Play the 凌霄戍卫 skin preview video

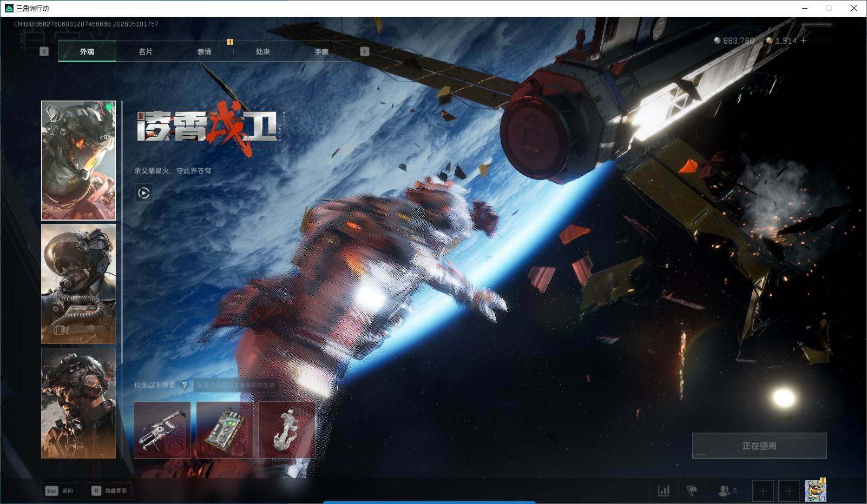point(143,193)
